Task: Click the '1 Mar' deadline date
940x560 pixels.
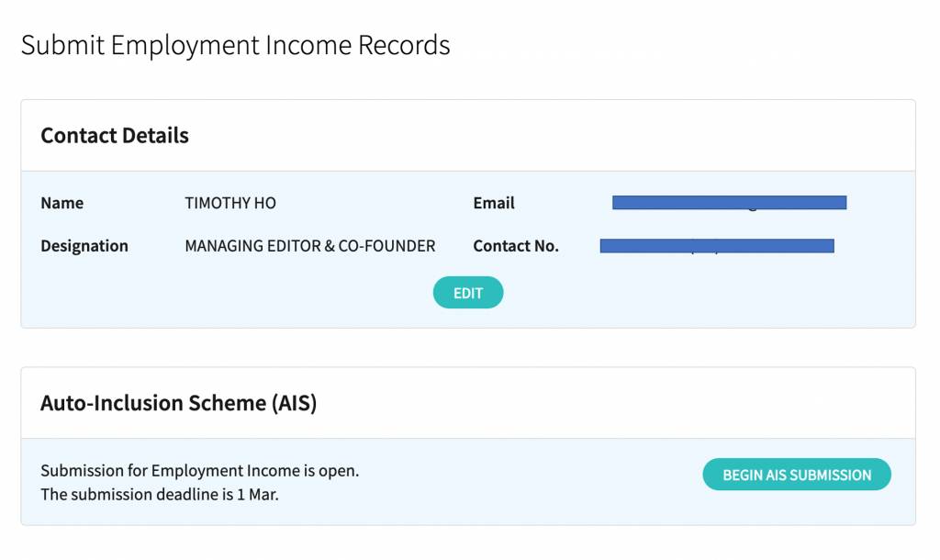Action: click(263, 495)
